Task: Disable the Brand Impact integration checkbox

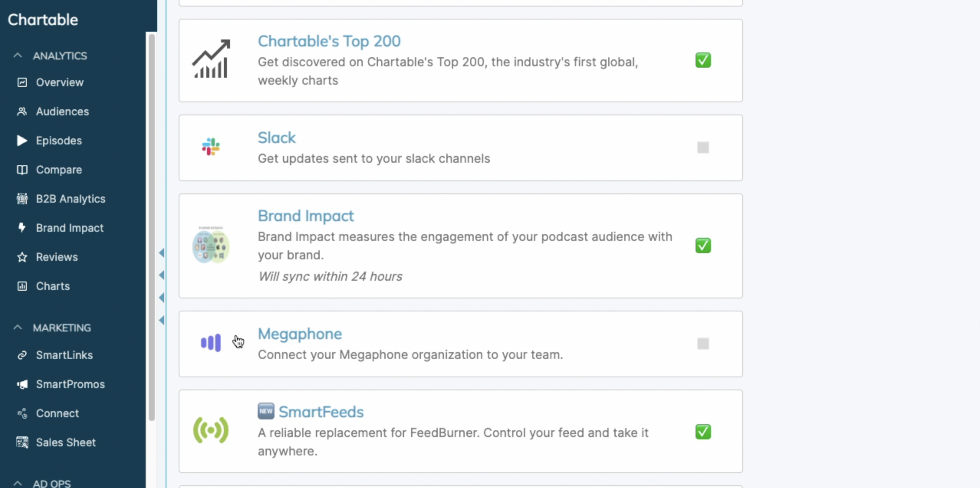Action: (x=703, y=245)
